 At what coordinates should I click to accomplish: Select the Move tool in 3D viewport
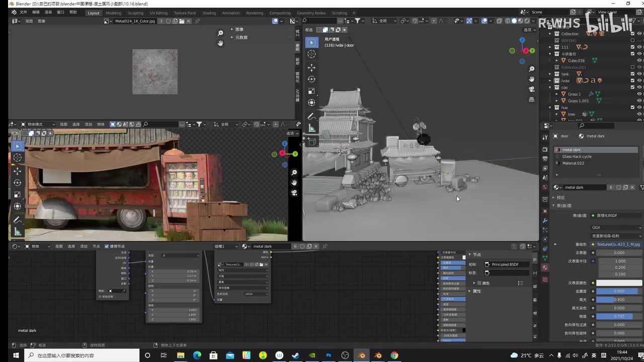pos(311,67)
